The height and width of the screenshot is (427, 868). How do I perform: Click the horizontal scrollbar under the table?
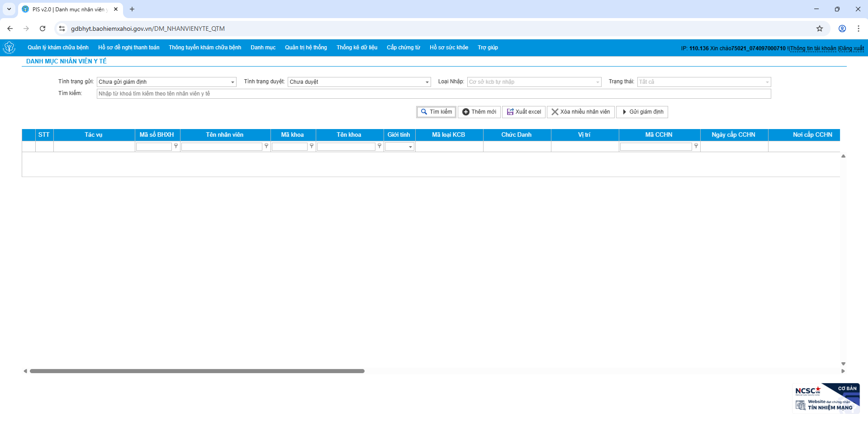197,371
